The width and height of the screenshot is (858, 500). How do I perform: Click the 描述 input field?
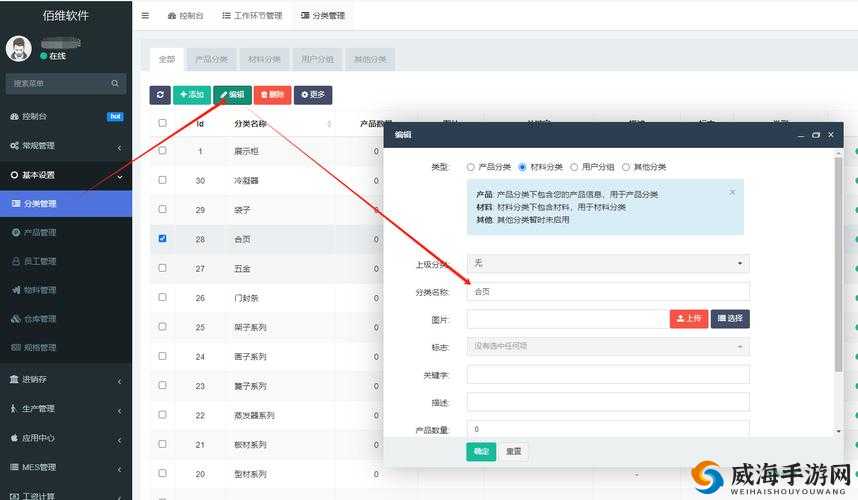[x=608, y=402]
